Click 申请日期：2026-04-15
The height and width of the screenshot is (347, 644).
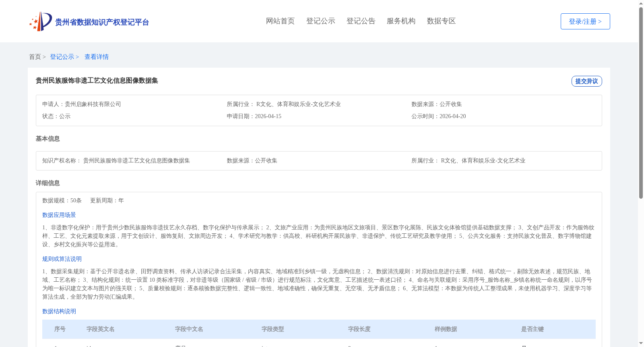pos(254,116)
